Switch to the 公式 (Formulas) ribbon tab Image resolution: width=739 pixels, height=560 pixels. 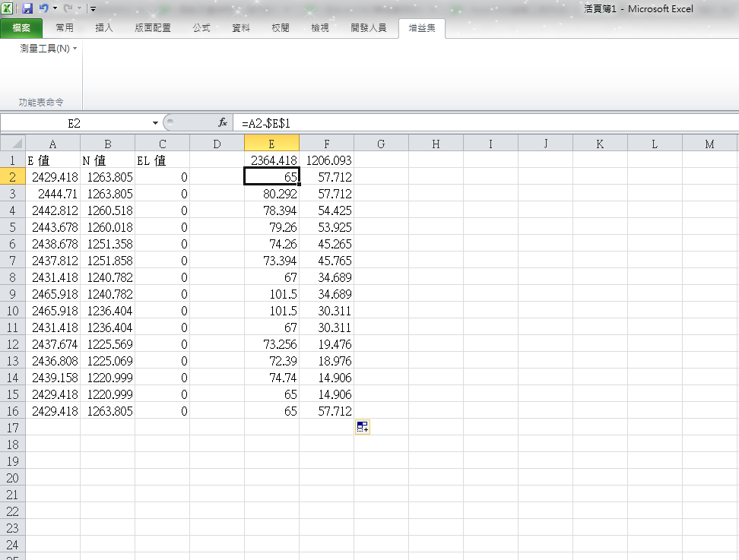click(201, 28)
